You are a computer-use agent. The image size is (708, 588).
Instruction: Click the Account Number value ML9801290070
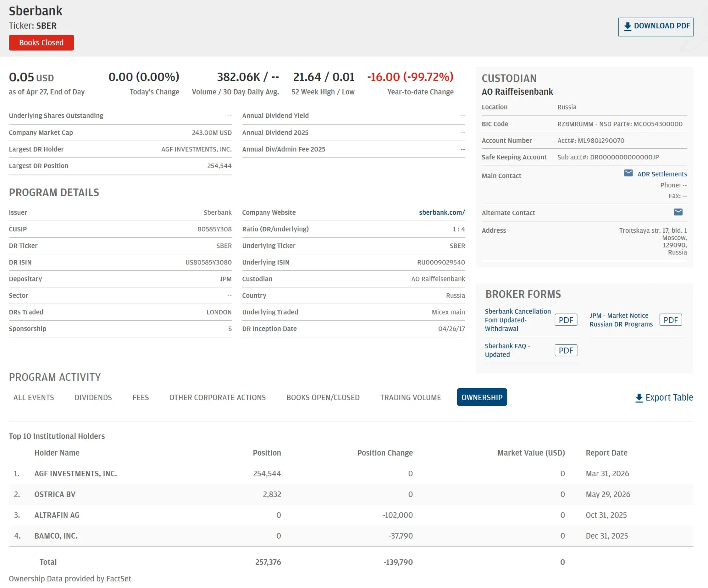[601, 141]
